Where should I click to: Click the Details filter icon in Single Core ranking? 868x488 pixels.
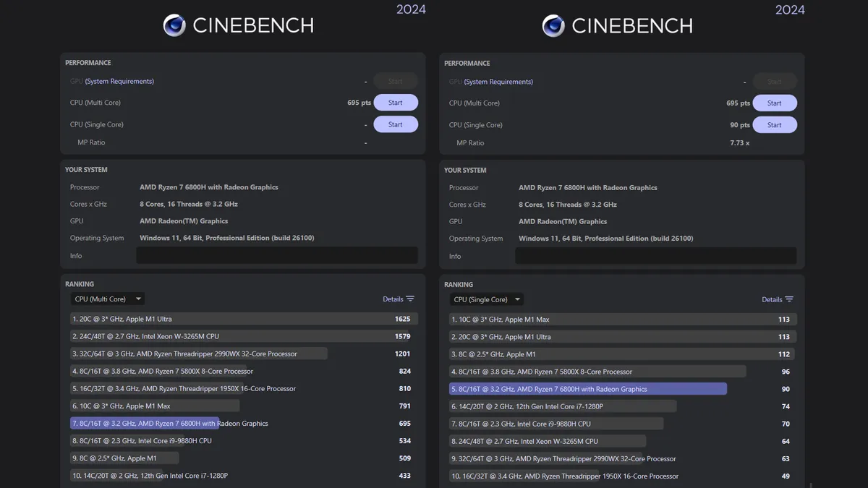click(x=789, y=299)
